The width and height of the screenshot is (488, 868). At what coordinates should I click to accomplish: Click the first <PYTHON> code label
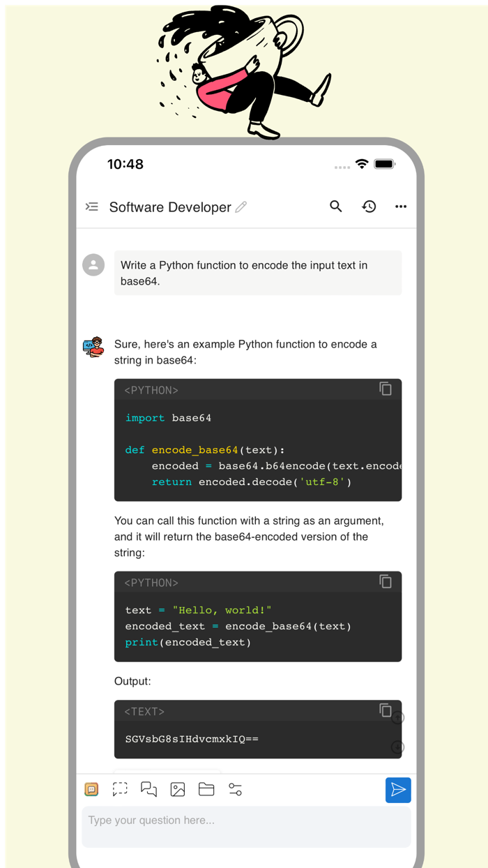click(151, 390)
